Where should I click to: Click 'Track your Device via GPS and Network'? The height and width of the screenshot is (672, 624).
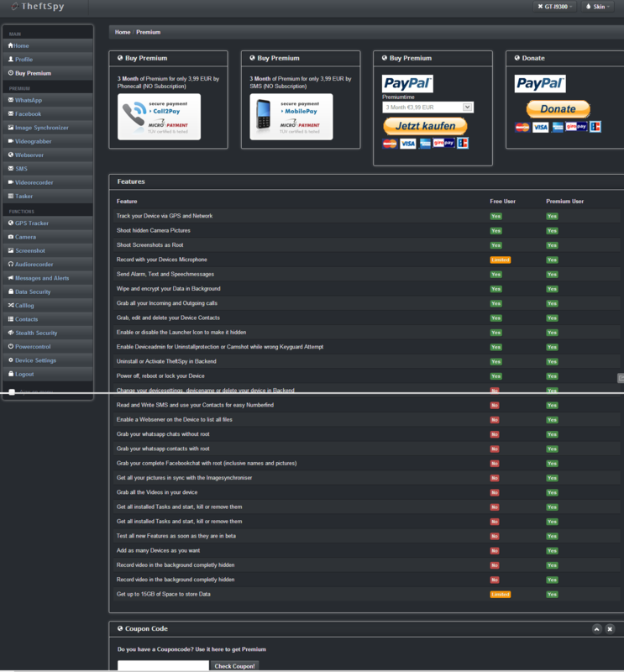[x=165, y=216]
